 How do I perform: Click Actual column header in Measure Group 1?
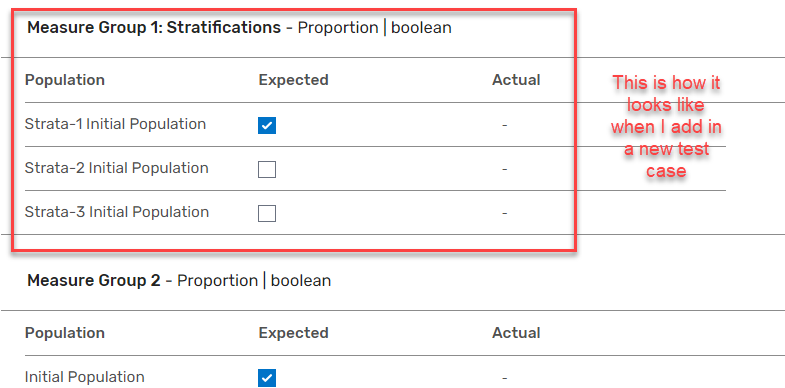[516, 80]
